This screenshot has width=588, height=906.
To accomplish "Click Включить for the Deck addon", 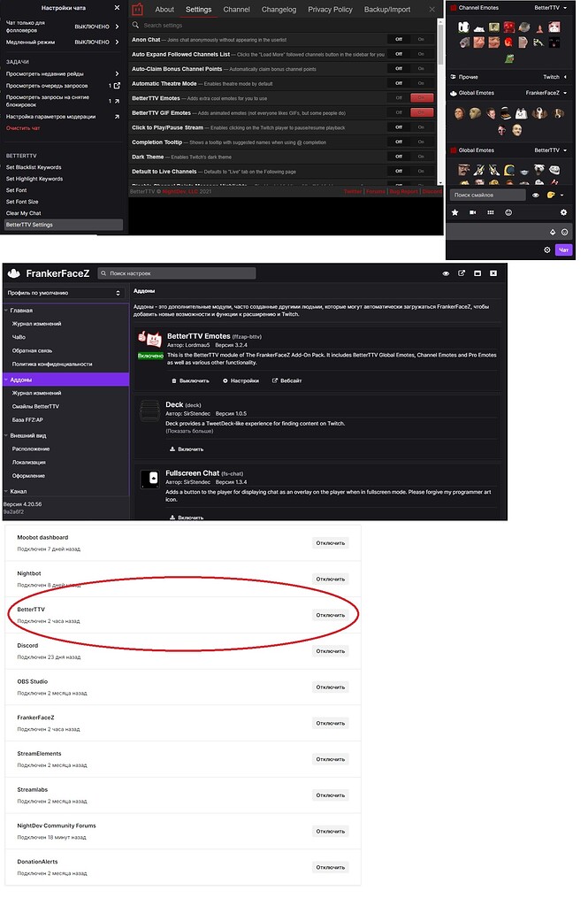I will [187, 449].
